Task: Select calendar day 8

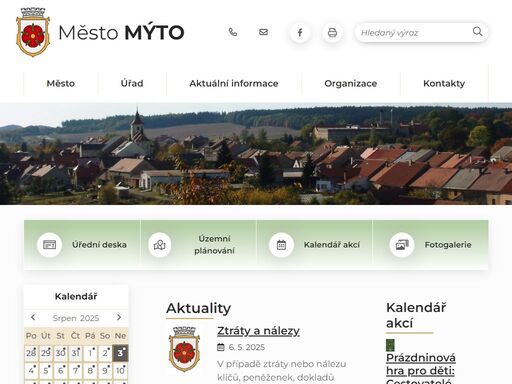Action: coord(90,370)
